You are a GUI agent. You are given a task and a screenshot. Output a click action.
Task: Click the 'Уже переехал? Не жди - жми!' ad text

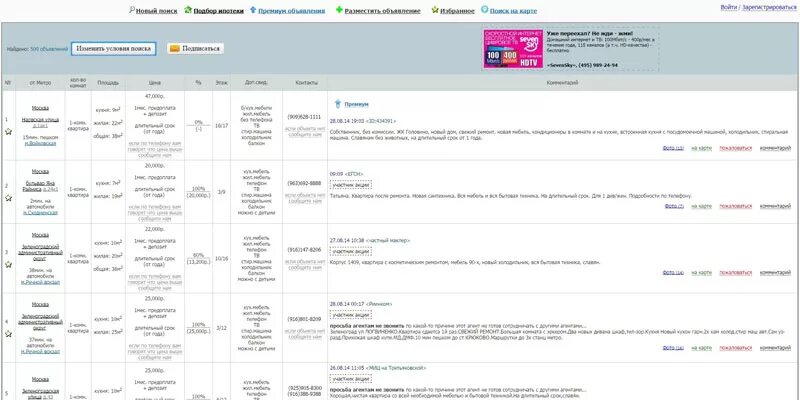tap(589, 33)
